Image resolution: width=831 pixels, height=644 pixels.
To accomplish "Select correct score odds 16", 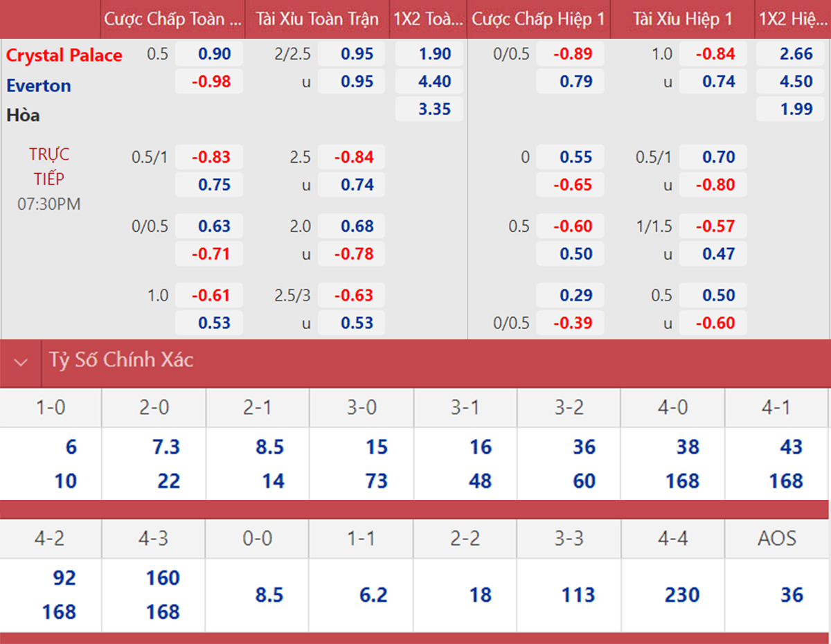I will point(481,447).
